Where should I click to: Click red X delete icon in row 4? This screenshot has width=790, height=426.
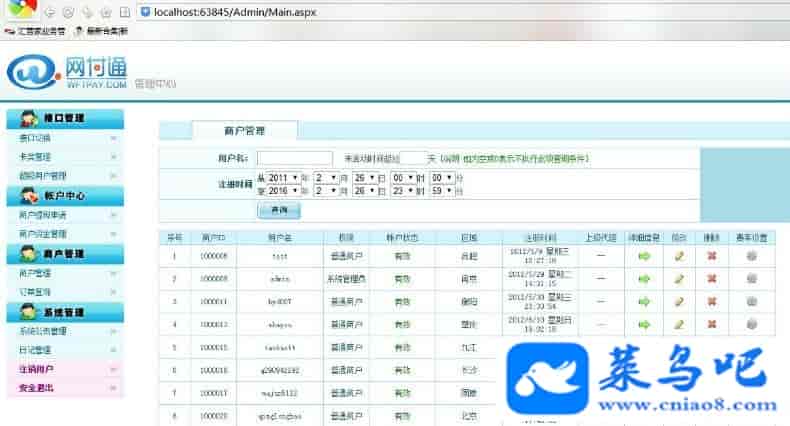(712, 324)
